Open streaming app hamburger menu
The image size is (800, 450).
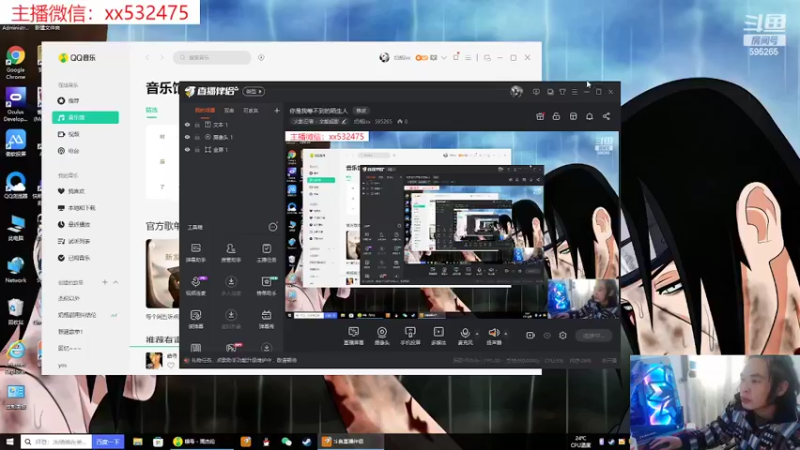click(x=574, y=92)
